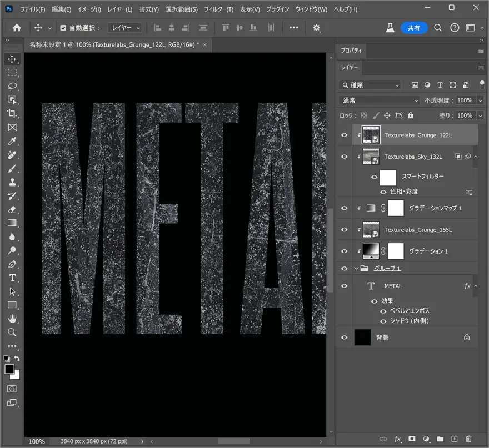Hide the グラデーションマップ 1 layer
Screen dimensions: 489x448
pos(345,208)
